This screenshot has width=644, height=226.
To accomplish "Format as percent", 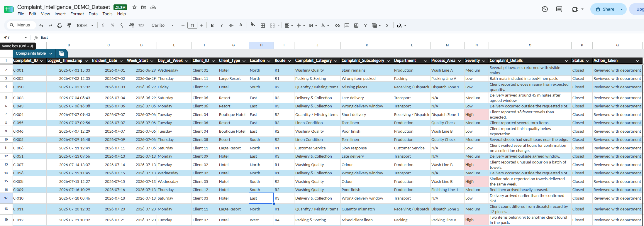I will [113, 26].
